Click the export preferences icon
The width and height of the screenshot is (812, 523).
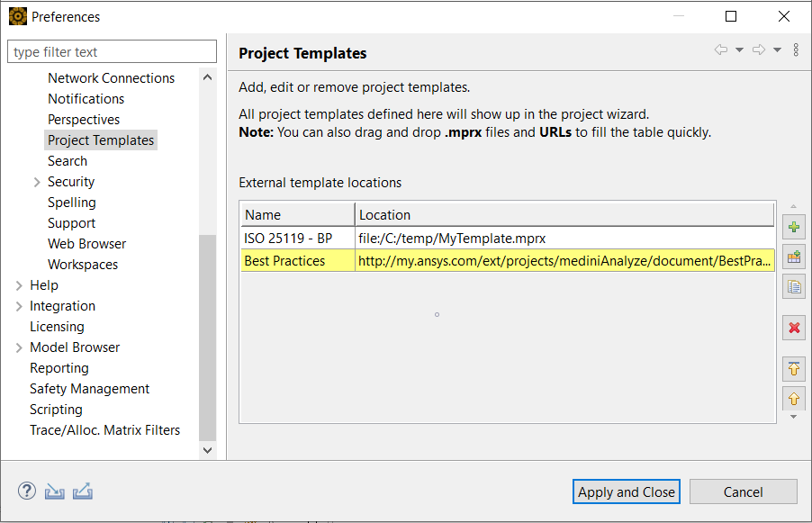click(83, 491)
